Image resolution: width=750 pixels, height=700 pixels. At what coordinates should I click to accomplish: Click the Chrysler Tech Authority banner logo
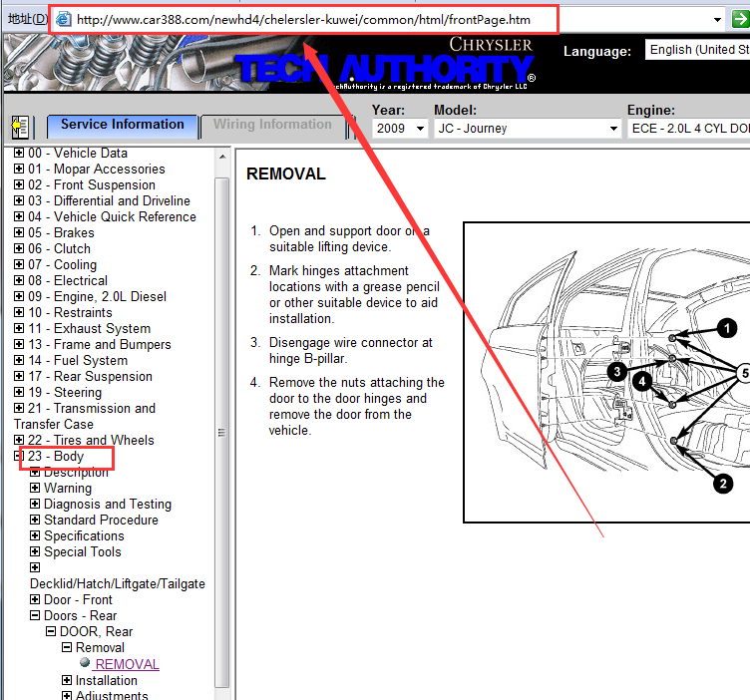386,65
